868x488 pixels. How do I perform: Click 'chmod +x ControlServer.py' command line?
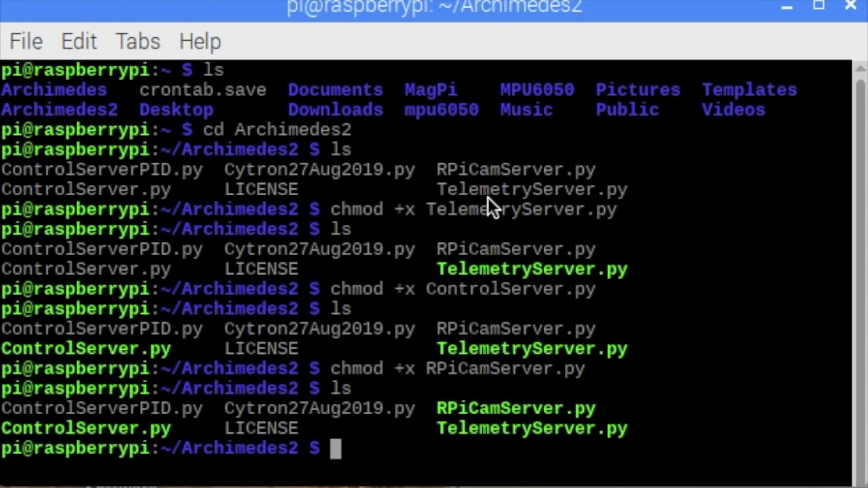[462, 289]
